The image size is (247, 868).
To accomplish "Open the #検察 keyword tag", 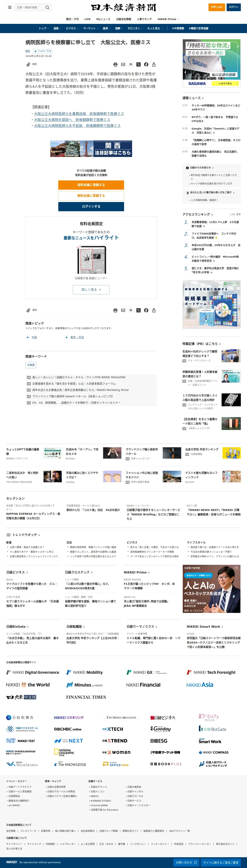I will coord(31,365).
